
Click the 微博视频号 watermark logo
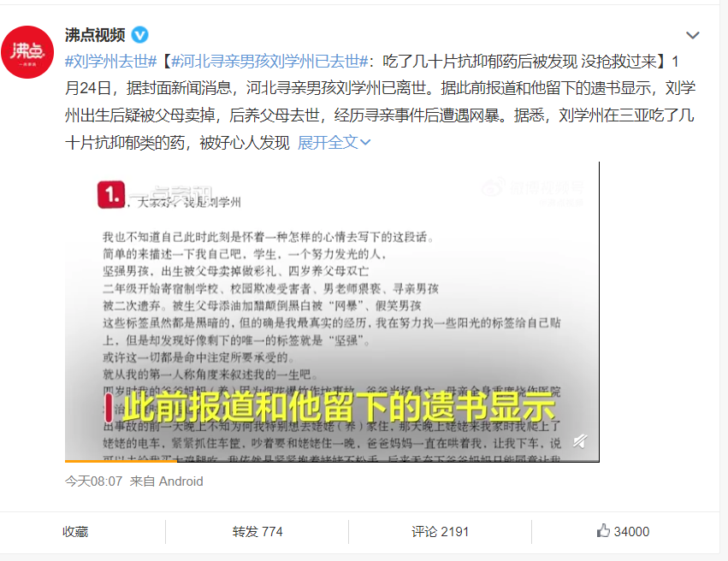533,188
